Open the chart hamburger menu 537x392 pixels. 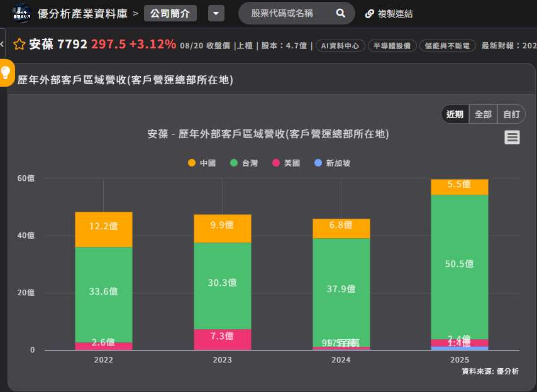[512, 137]
